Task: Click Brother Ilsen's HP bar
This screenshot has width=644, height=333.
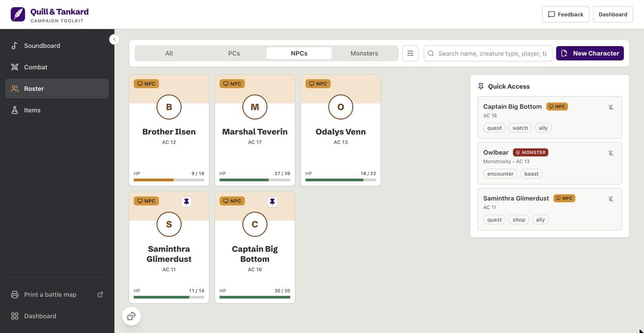Action: [169, 180]
